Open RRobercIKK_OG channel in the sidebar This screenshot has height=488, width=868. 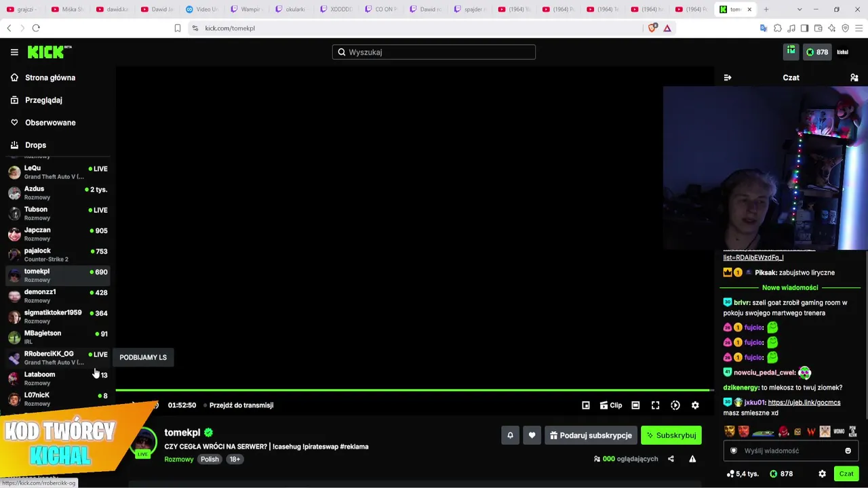click(58, 358)
